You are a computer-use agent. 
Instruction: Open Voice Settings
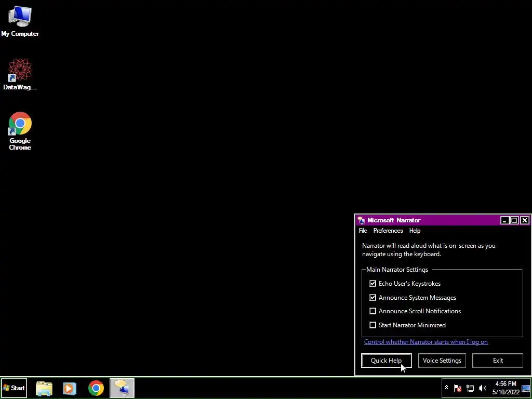coord(442,361)
